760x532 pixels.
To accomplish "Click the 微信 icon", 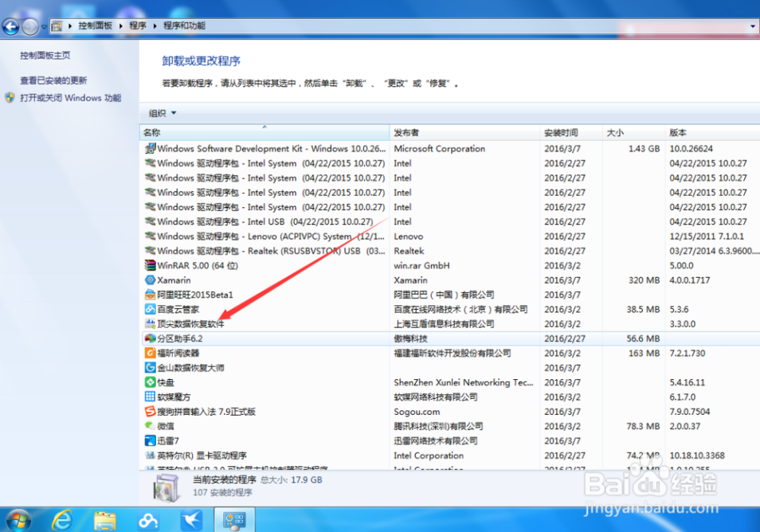I will (151, 426).
